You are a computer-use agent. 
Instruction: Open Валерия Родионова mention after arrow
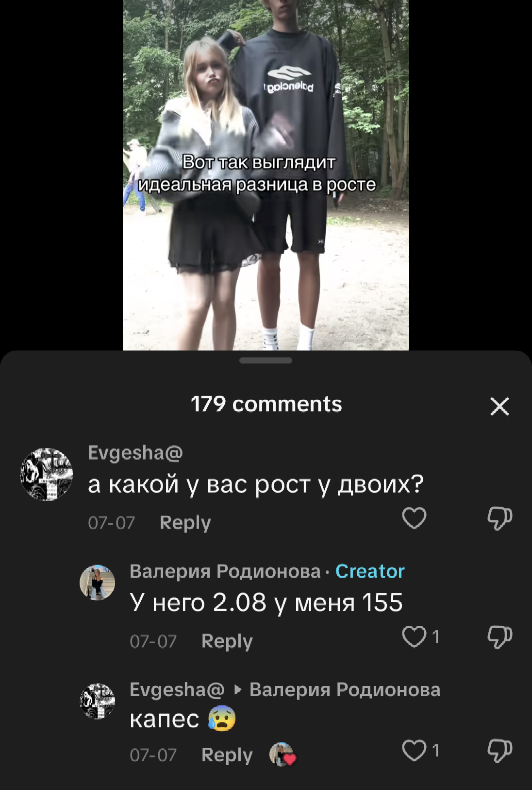pyautogui.click(x=345, y=690)
